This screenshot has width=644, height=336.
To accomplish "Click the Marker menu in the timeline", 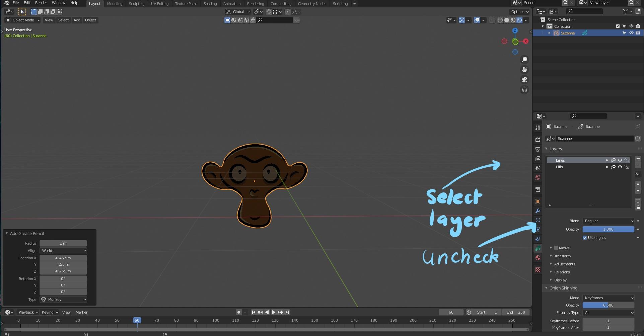I will pos(81,312).
